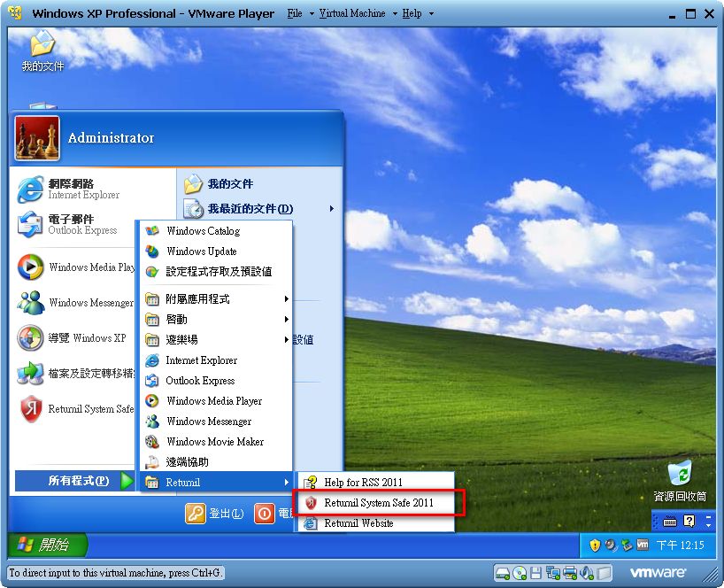This screenshot has height=588, width=724.
Task: Open Returnil Website shortcut
Action: pyautogui.click(x=376, y=522)
